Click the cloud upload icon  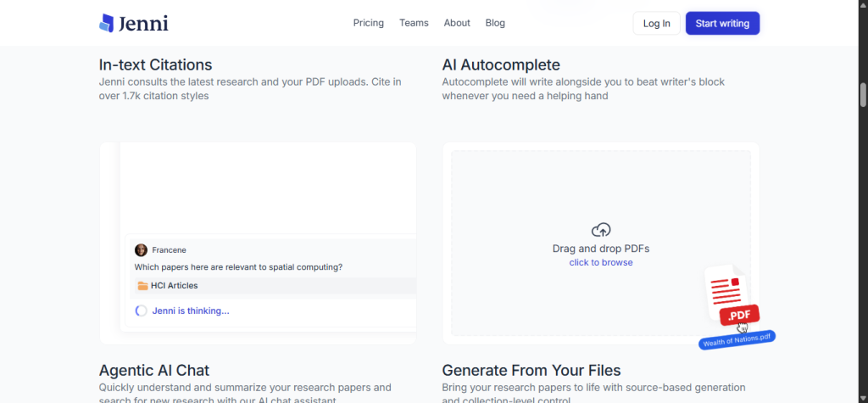coord(600,230)
